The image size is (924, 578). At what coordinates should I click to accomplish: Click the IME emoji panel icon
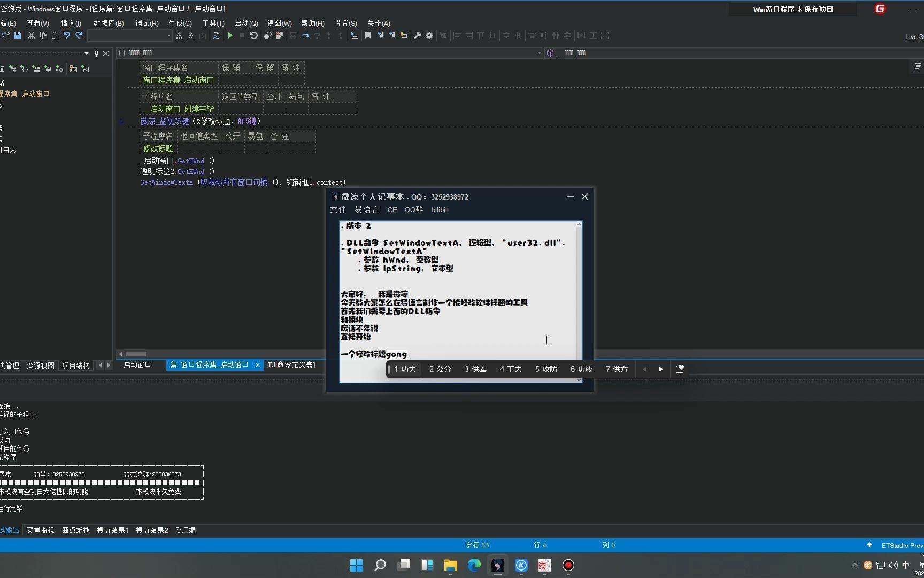(680, 369)
